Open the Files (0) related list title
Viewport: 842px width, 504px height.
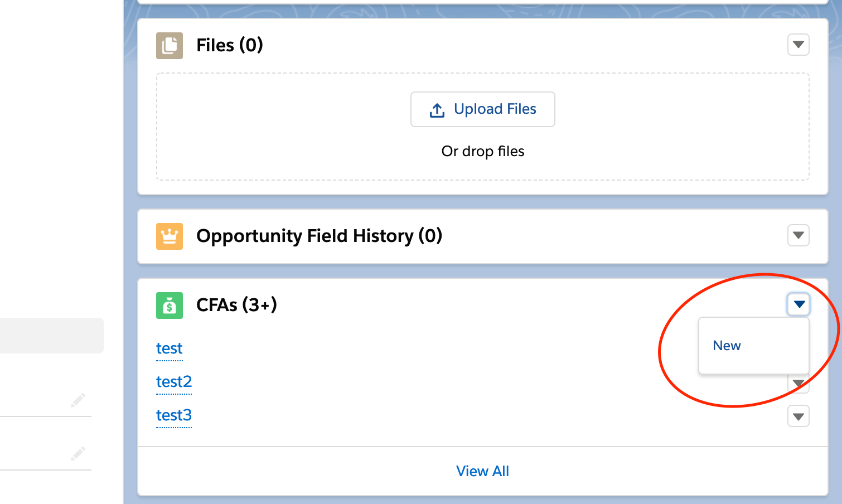229,45
